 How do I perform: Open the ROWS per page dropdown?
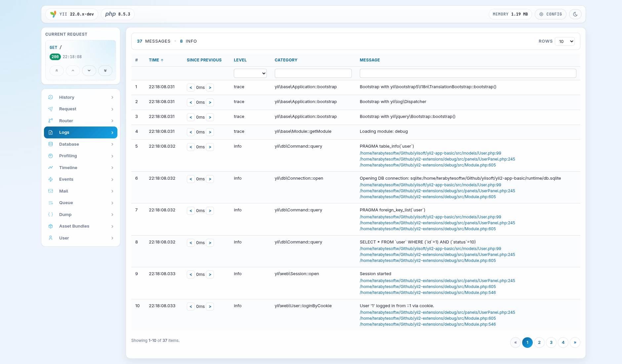point(565,41)
